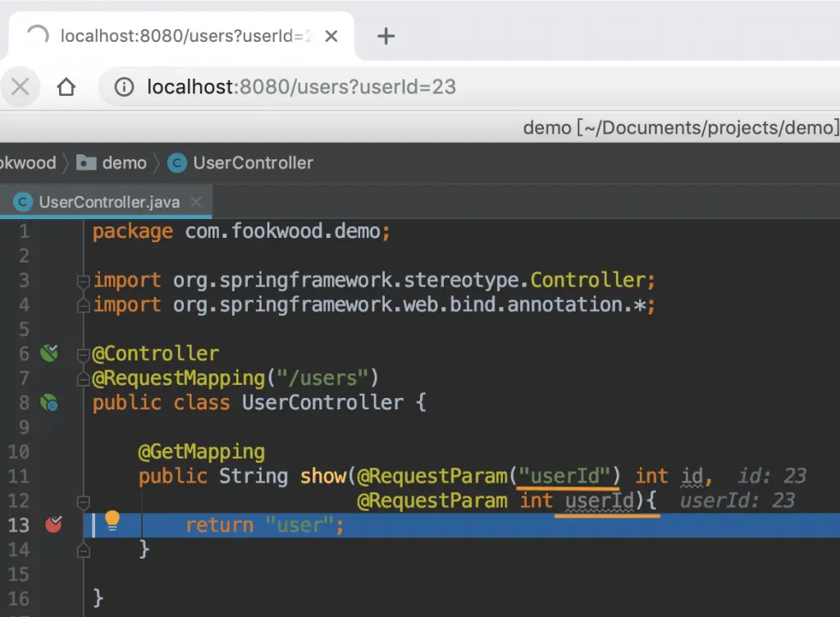
Task: Click "@Controller" annotation text
Action: tap(155, 354)
